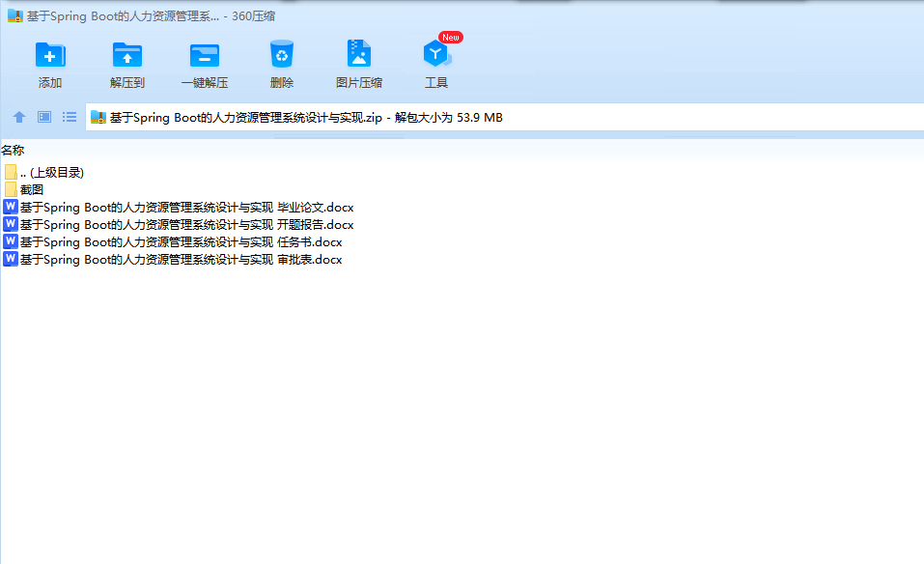Click the zip archive icon in the address bar

pyautogui.click(x=98, y=117)
